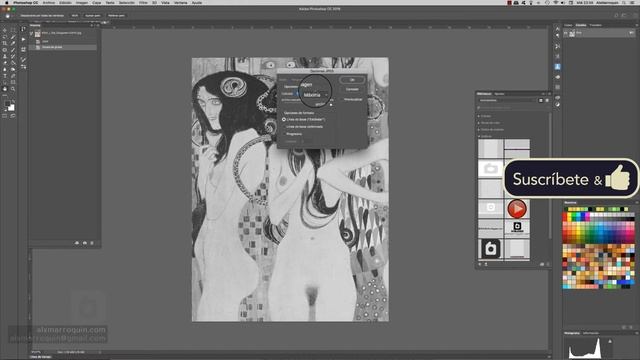Select the Eyedropper tool

click(x=13, y=43)
